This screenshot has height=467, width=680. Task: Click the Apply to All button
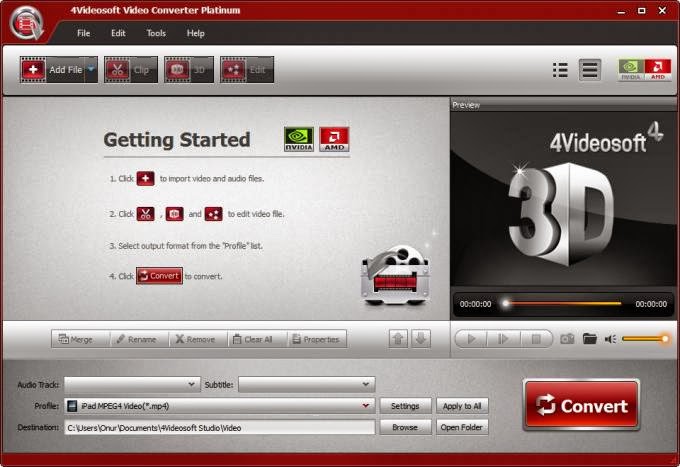coord(462,406)
